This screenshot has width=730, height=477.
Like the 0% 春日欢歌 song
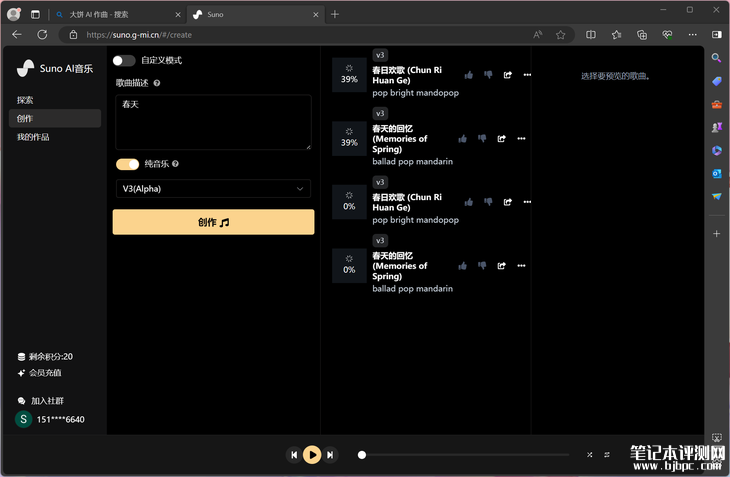point(468,202)
